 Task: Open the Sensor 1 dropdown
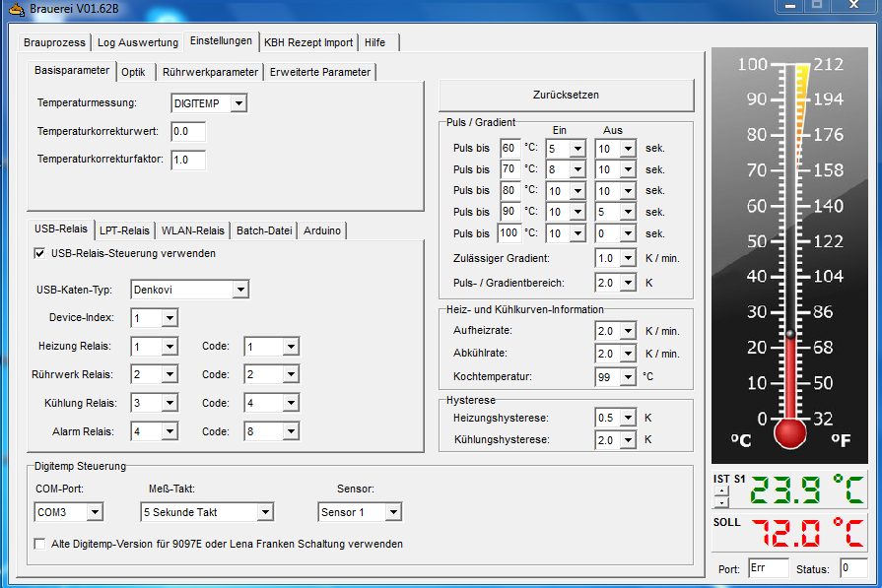(x=393, y=512)
